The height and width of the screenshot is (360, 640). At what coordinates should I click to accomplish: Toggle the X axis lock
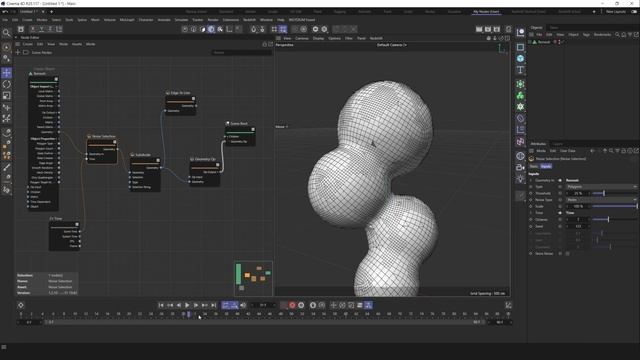[x=33, y=29]
